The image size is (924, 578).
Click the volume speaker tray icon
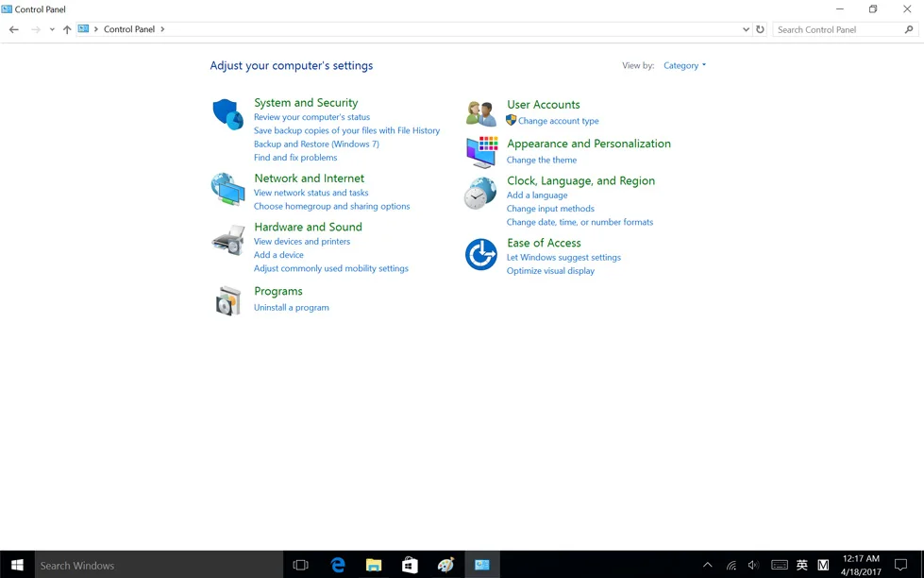tap(753, 565)
